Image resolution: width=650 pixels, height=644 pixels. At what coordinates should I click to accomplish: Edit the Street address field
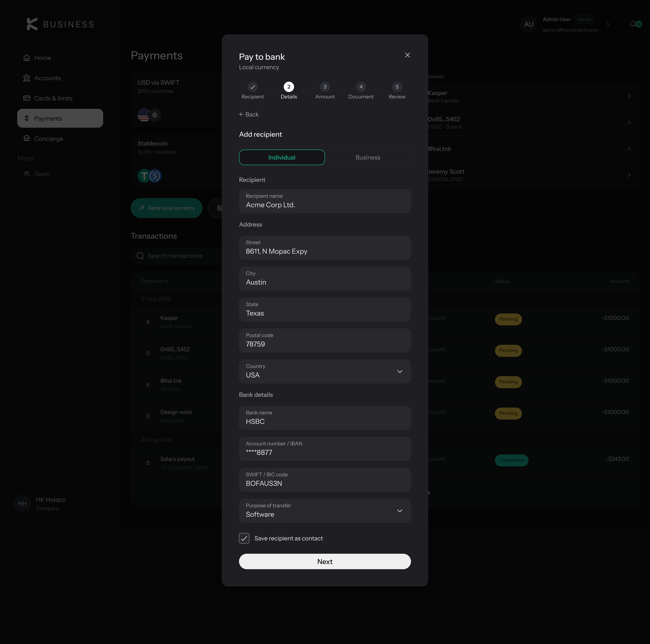click(325, 248)
